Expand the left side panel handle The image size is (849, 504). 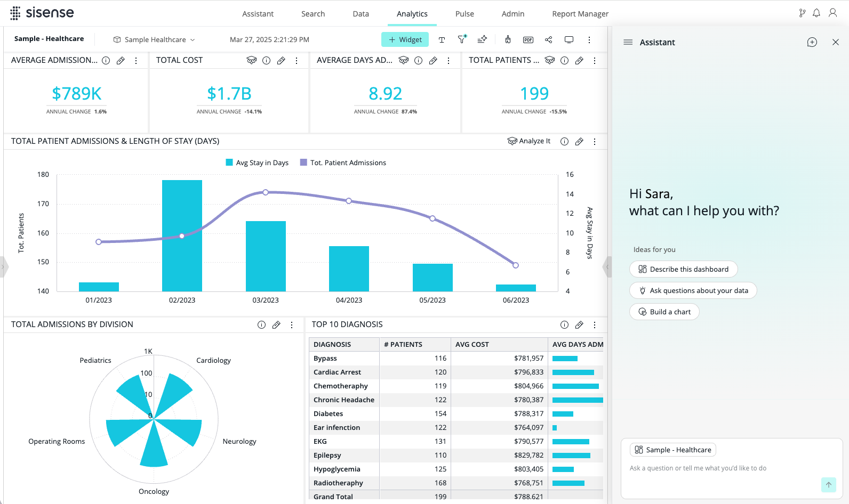[4, 267]
